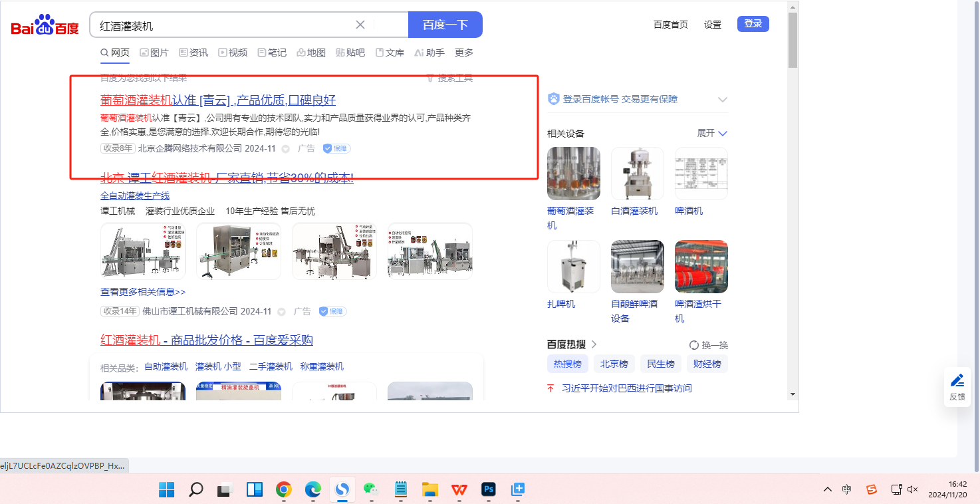
Task: Switch to the 资讯 tab
Action: [193, 53]
